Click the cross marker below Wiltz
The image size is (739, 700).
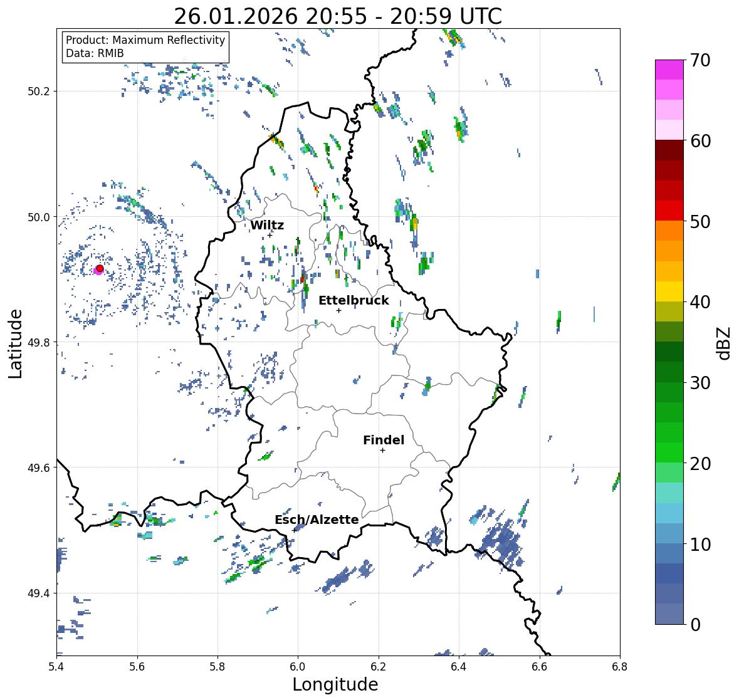tap(270, 236)
